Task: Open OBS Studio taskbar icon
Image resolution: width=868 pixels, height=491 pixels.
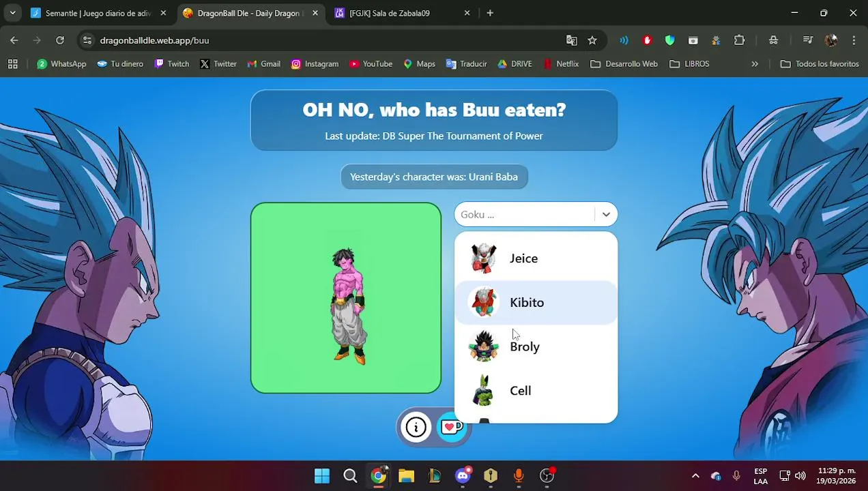Action: 547,475
